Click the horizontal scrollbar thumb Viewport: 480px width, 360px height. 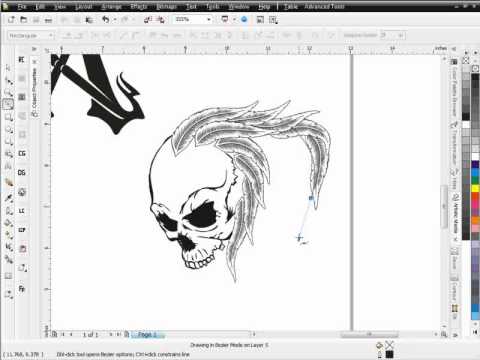pyautogui.click(x=369, y=334)
